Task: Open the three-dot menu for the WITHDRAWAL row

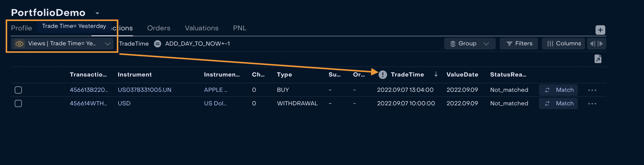Action: 592,103
